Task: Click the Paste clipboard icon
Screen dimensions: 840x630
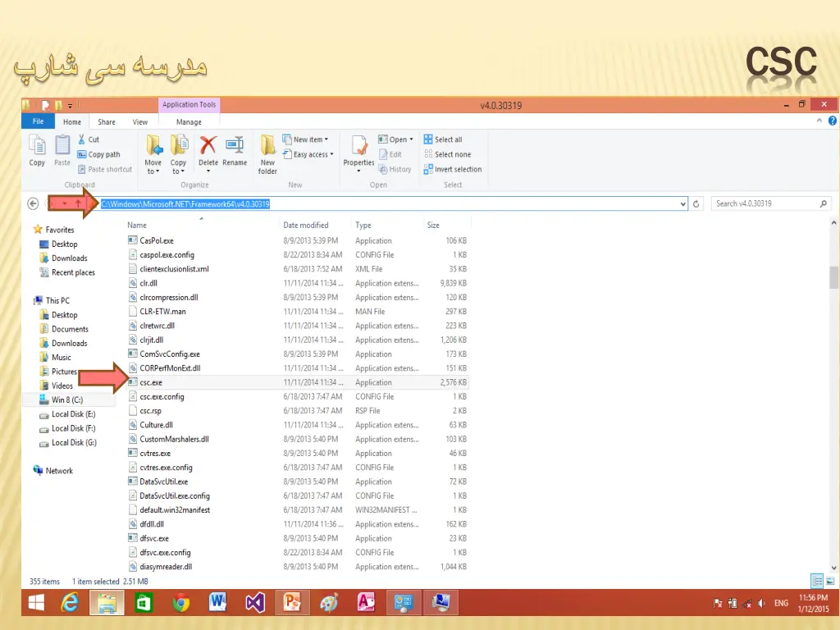Action: pyautogui.click(x=62, y=146)
